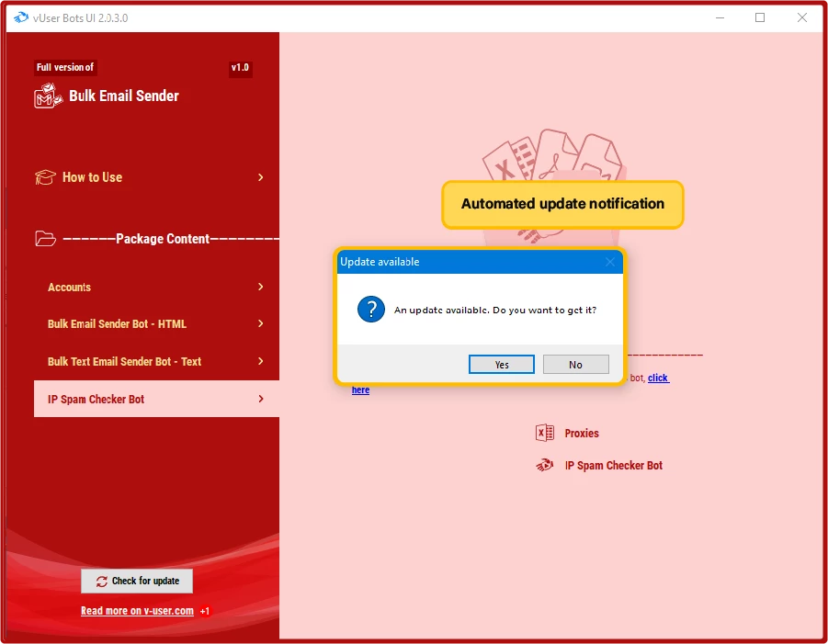The height and width of the screenshot is (644, 828).
Task: Click the graduation cap How to Use icon
Action: tap(45, 177)
